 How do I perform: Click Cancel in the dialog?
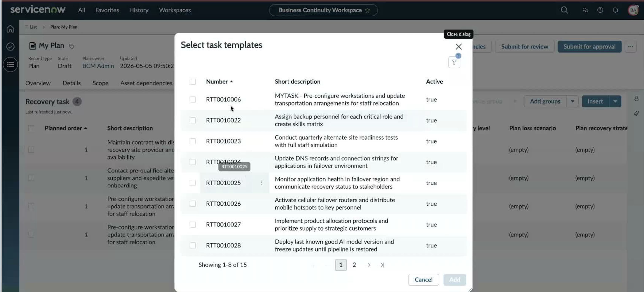tap(423, 280)
